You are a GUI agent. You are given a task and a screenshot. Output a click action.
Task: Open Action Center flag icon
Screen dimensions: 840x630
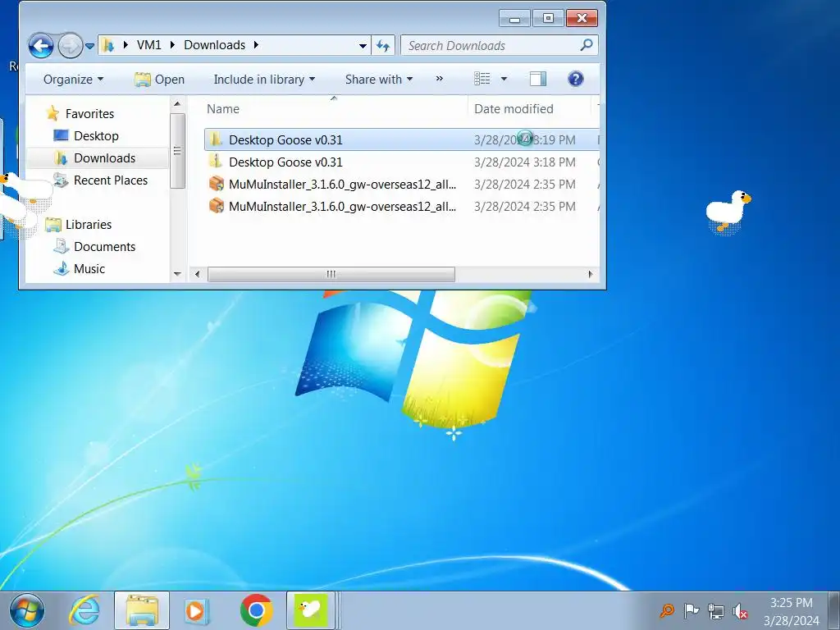click(691, 610)
